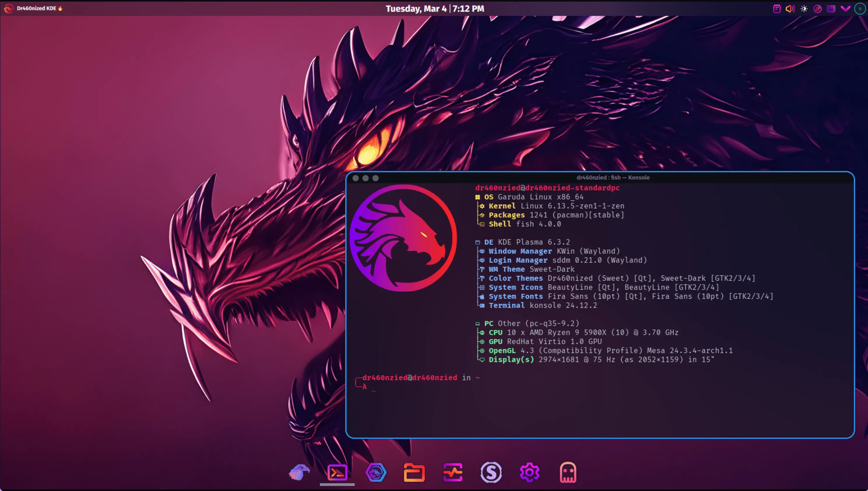
Task: Click 'GPU RedHat Virtio 1.0 GPU' line
Action: [x=539, y=342]
